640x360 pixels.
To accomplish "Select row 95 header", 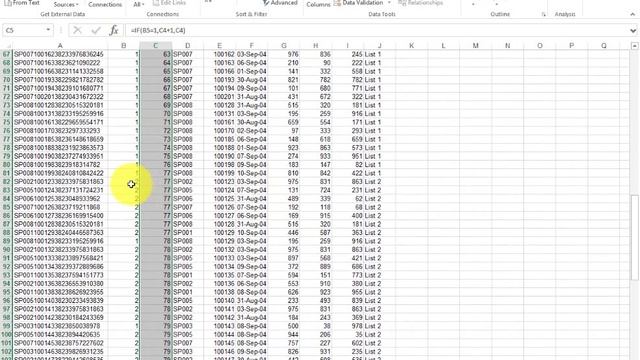I will tap(6, 292).
